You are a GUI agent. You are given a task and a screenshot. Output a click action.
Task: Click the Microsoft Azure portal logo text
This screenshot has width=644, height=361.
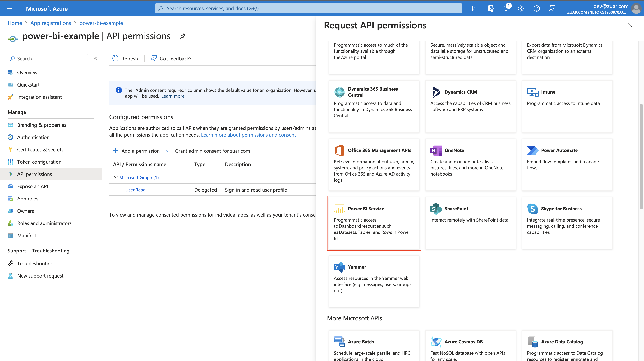47,8
